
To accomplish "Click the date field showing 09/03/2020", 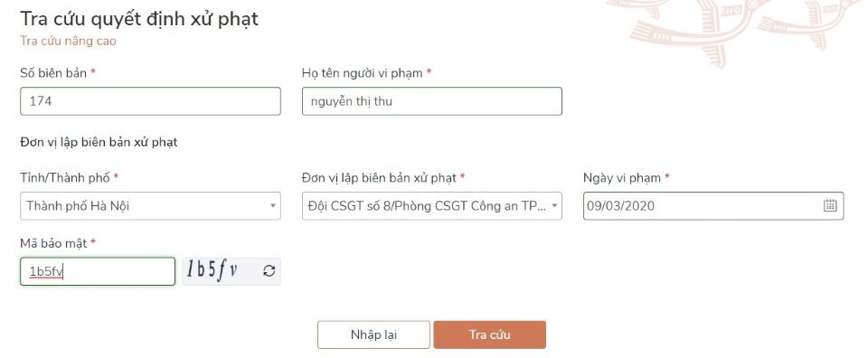I will pos(713,206).
